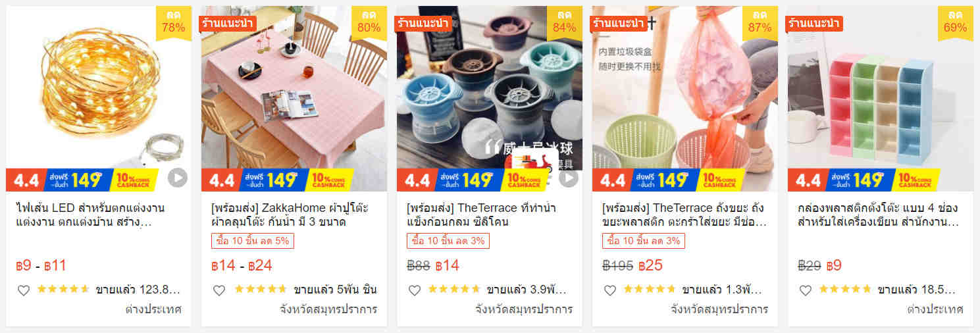Toggle the heart icon on ZakkaHome tablecloth listing
This screenshot has width=980, height=333.
(x=219, y=290)
